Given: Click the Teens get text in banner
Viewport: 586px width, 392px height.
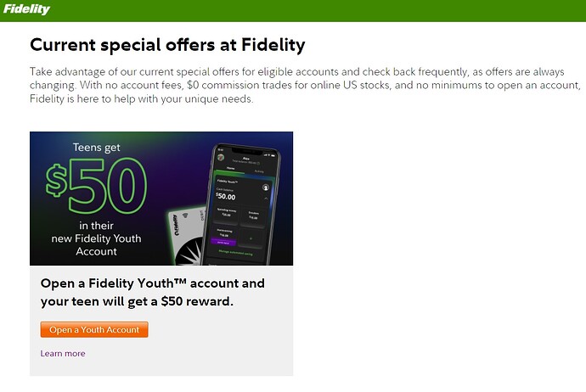Looking at the screenshot, I should pos(95,147).
